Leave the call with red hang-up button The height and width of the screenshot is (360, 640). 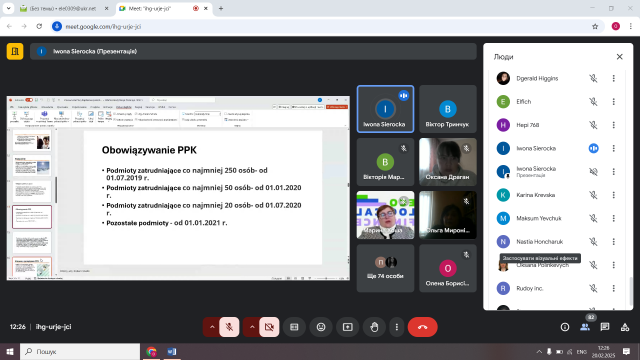click(x=422, y=327)
